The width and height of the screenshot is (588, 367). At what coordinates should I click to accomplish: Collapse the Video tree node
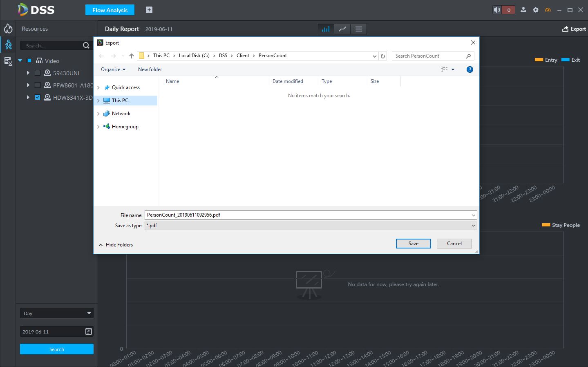tap(20, 60)
